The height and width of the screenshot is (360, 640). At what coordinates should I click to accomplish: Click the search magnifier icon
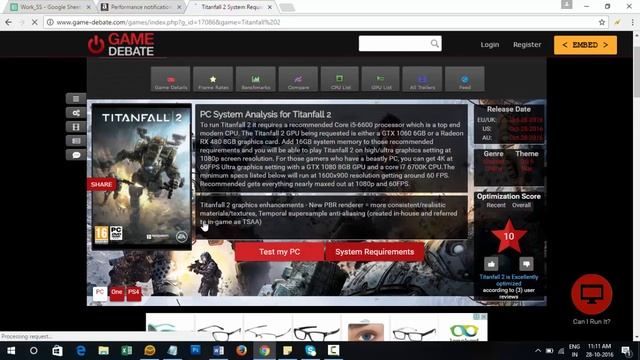(x=435, y=43)
